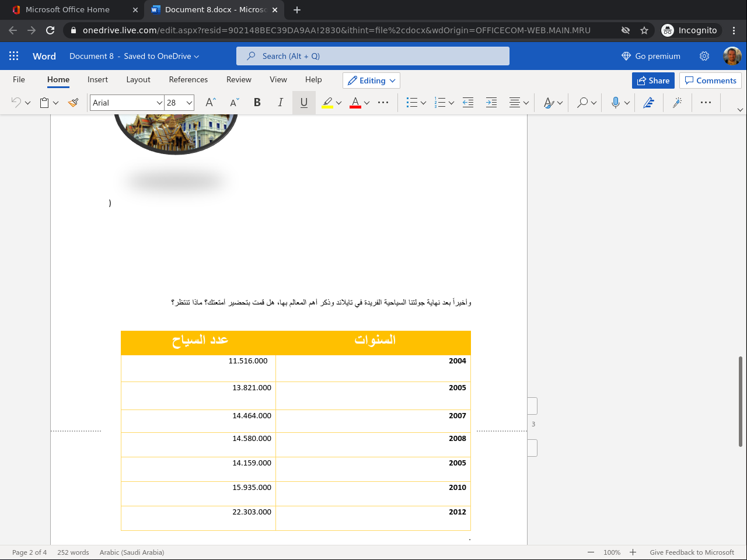The image size is (747, 560).
Task: Expand bullet library dropdown arrow
Action: click(423, 103)
